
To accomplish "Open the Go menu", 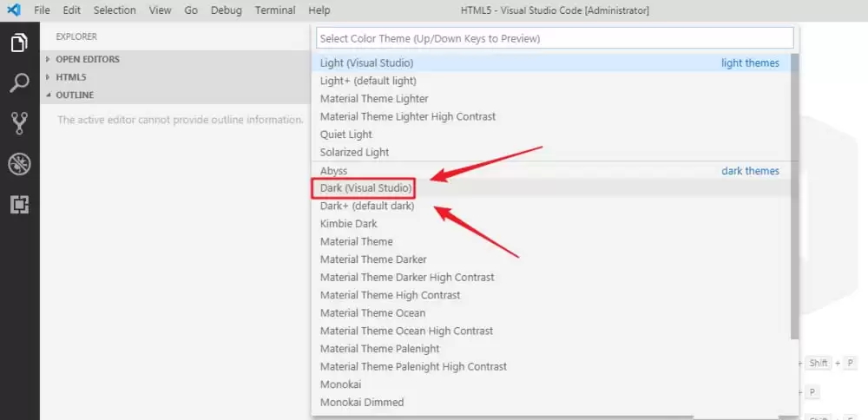I will pyautogui.click(x=191, y=10).
